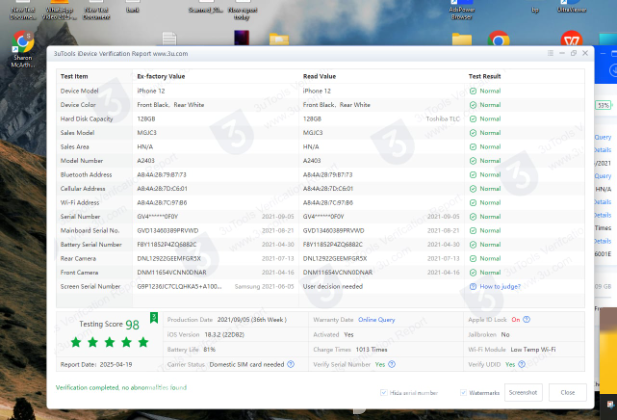Open UltraViewer desktop shortcut label
This screenshot has width=617, height=420.
click(x=571, y=10)
